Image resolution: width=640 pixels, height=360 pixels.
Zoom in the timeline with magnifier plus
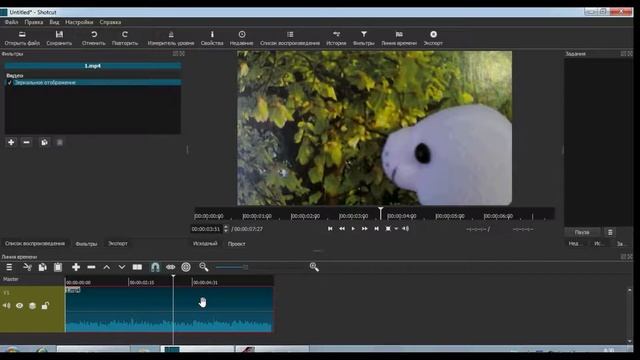pos(314,267)
